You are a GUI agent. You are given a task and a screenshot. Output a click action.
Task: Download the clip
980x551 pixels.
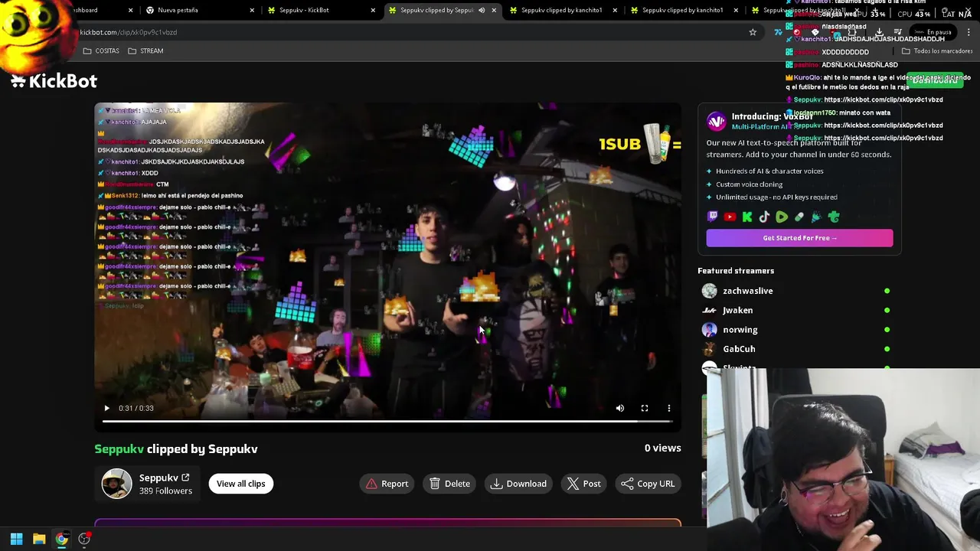click(x=519, y=484)
